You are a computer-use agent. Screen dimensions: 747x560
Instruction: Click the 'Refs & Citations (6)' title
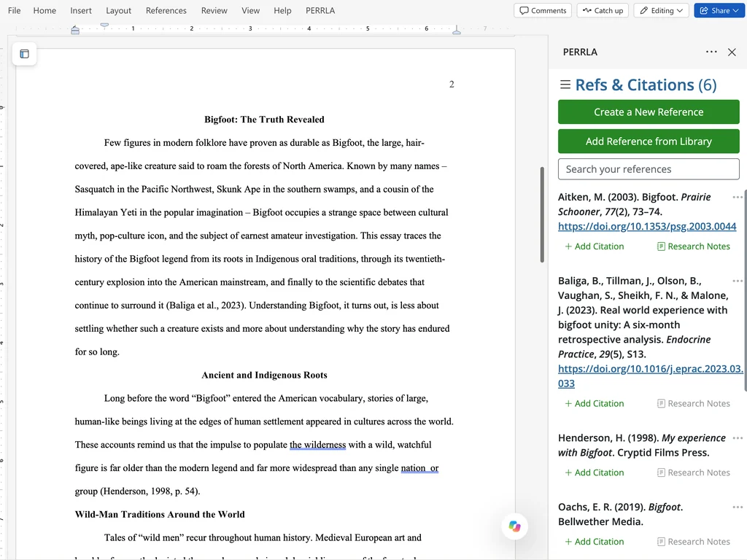pos(646,85)
